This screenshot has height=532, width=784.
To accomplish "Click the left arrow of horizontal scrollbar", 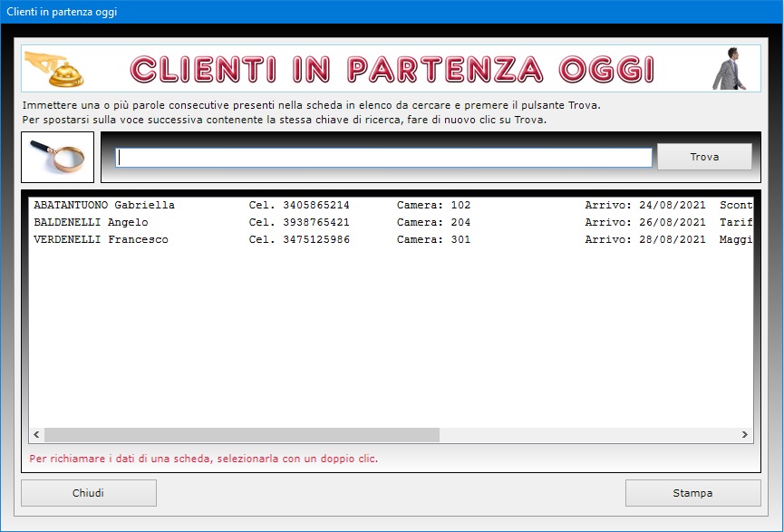I will point(36,434).
